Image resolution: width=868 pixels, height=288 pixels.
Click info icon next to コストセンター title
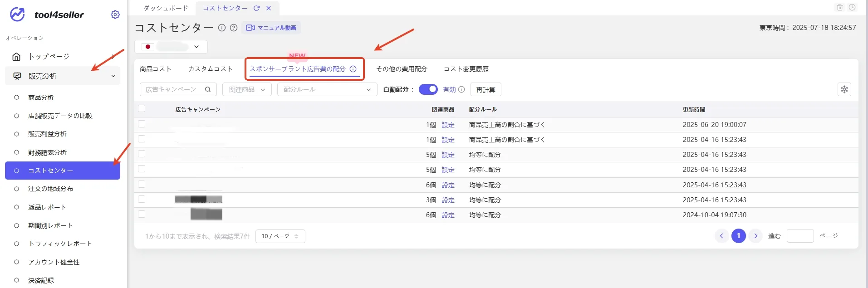tap(222, 28)
